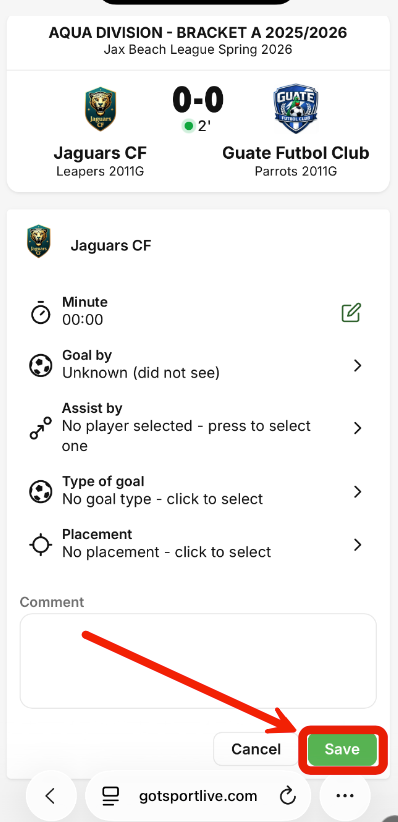Viewport: 398px width, 822px height.
Task: Save the goal entry
Action: click(342, 749)
